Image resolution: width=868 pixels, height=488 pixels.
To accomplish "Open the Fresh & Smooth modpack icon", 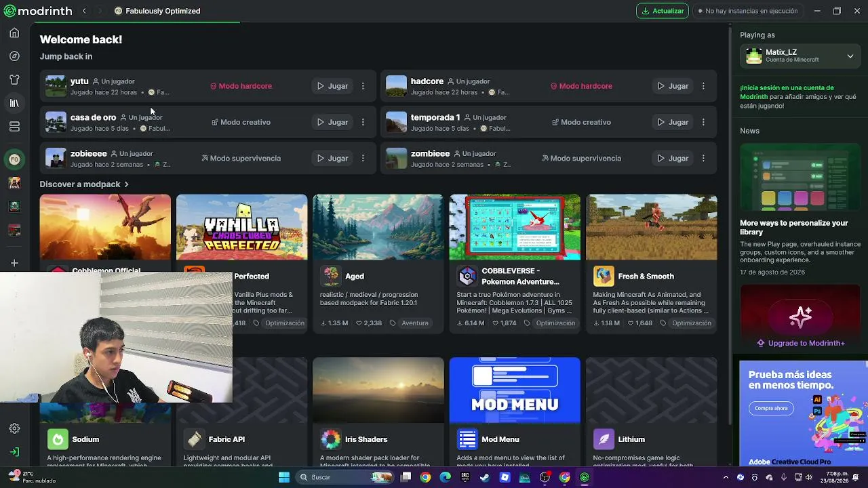I will [x=604, y=276].
